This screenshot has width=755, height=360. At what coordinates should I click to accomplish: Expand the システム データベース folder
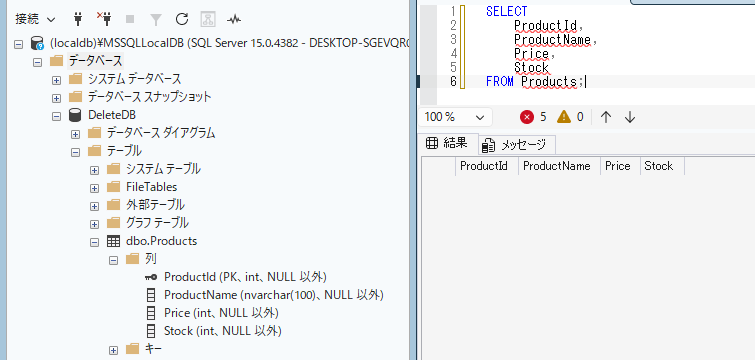(56, 80)
